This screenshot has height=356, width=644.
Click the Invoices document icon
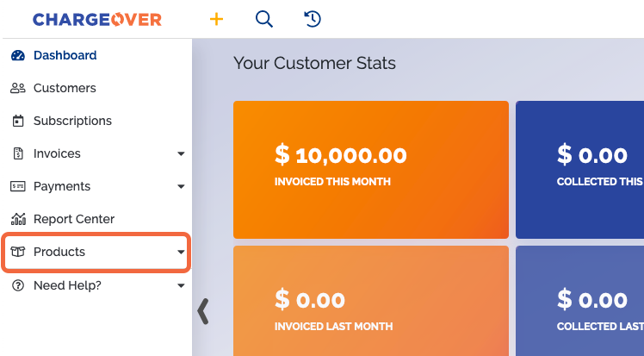coord(18,153)
